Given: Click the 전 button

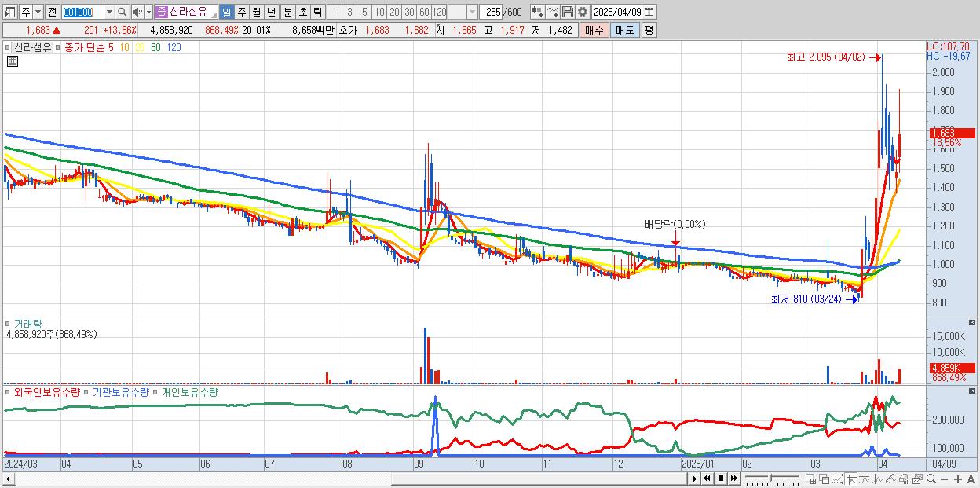Looking at the screenshot, I should pos(52,12).
